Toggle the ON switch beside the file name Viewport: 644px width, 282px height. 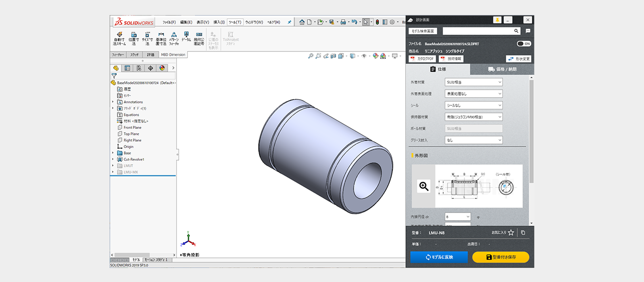click(x=524, y=44)
